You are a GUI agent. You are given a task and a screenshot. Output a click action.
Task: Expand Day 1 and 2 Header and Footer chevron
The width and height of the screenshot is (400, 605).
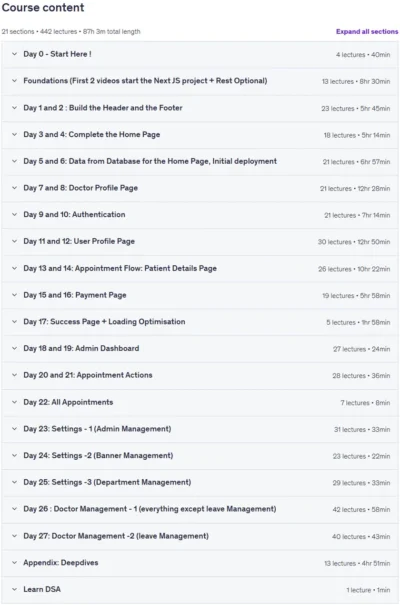point(14,108)
